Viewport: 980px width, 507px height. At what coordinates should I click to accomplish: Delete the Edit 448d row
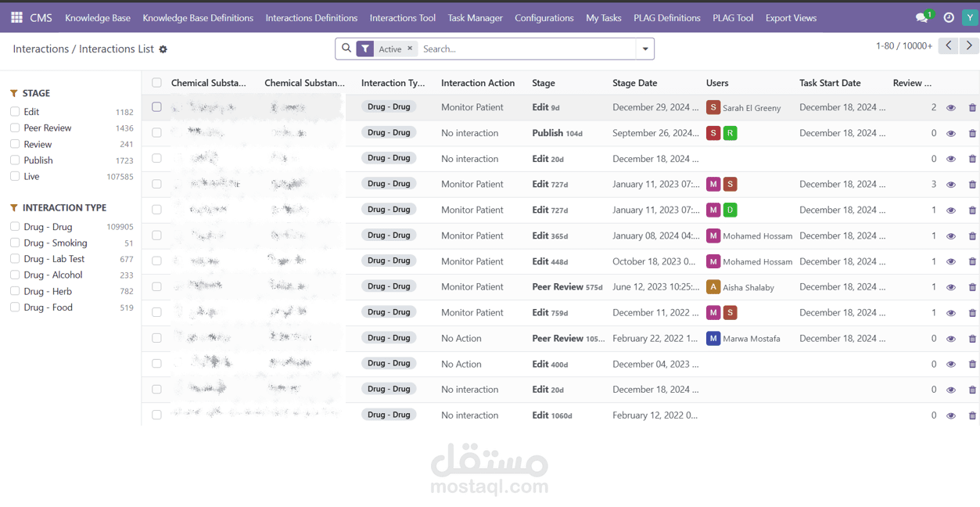(972, 262)
